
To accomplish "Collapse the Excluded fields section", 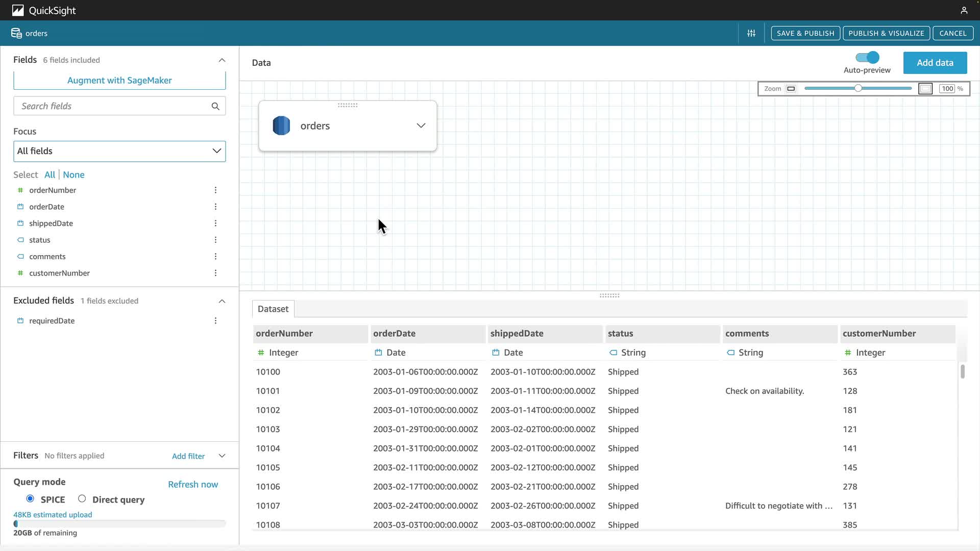I will [x=222, y=301].
